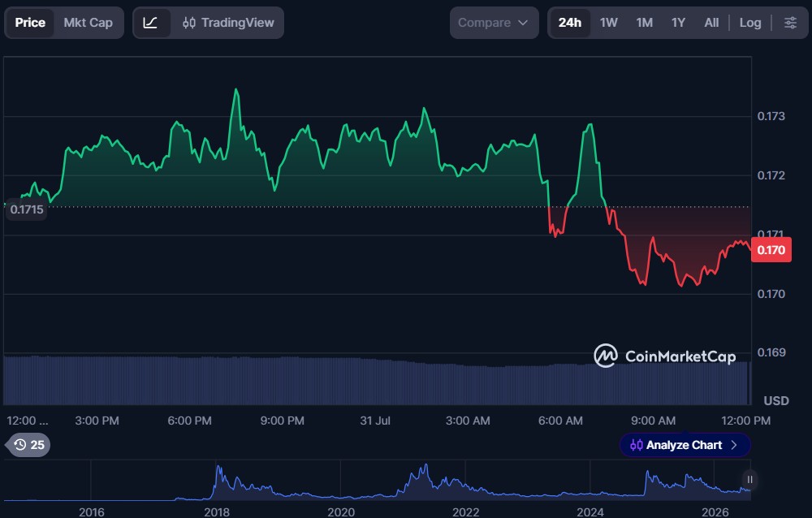
Task: Click the 12:00 PM time axis label
Action: pos(745,421)
